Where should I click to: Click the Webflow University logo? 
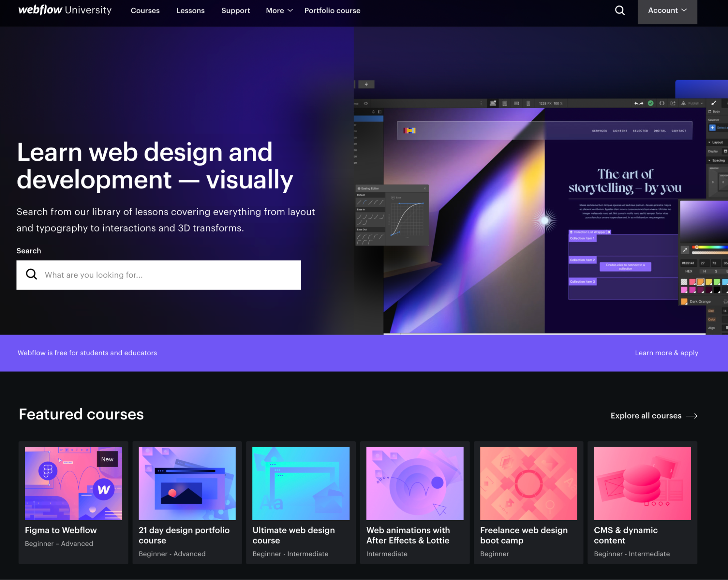coord(64,10)
